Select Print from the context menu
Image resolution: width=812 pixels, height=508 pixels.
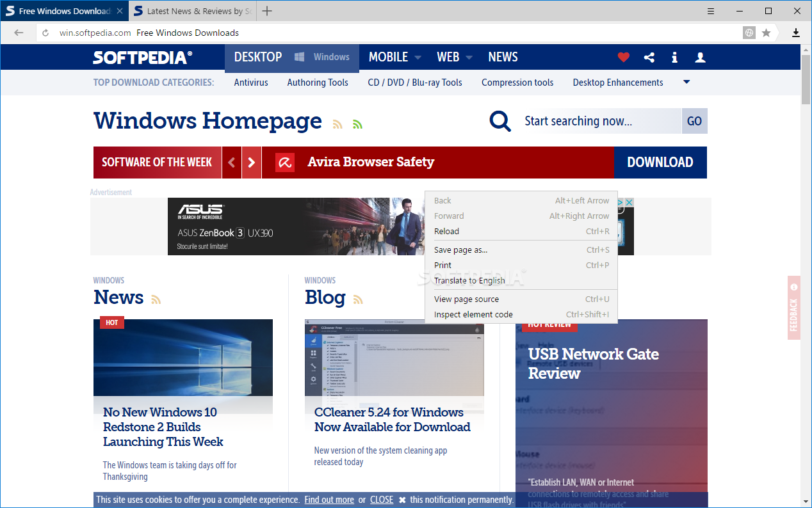(x=521, y=266)
